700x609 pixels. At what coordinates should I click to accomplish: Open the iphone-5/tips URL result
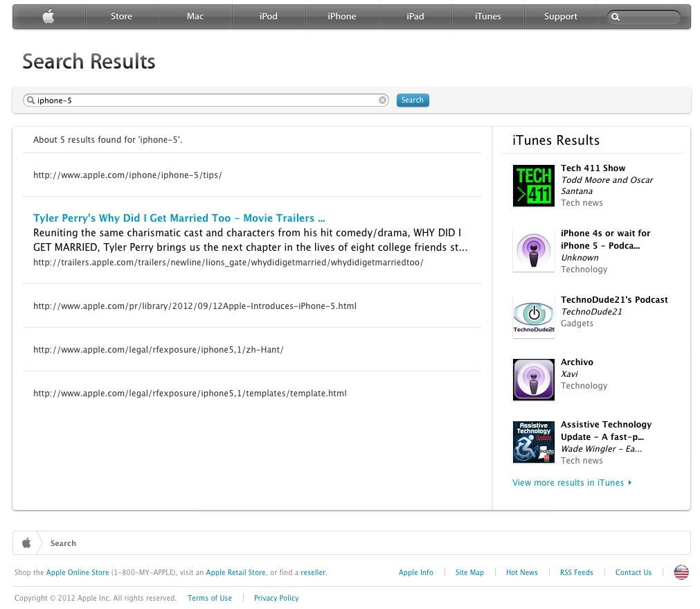(127, 175)
